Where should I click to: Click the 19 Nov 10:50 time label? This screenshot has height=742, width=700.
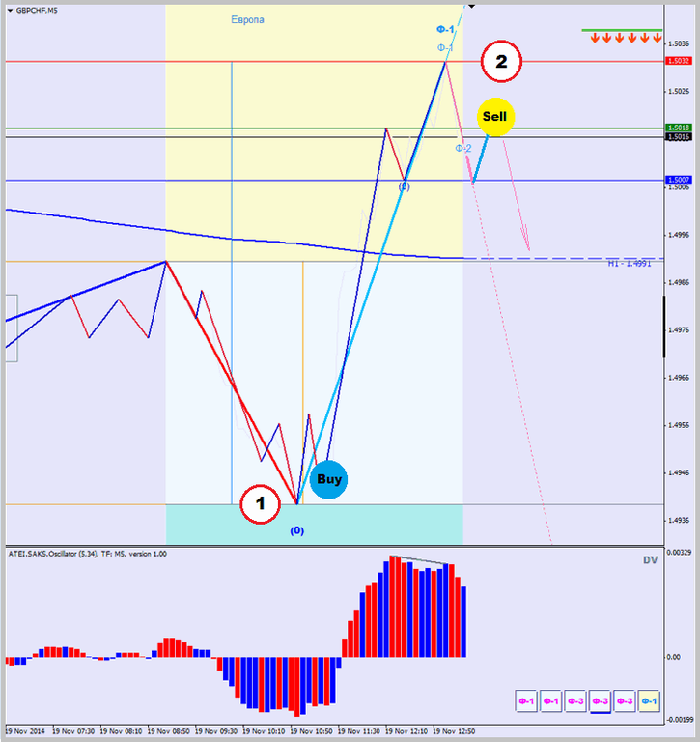(x=311, y=731)
